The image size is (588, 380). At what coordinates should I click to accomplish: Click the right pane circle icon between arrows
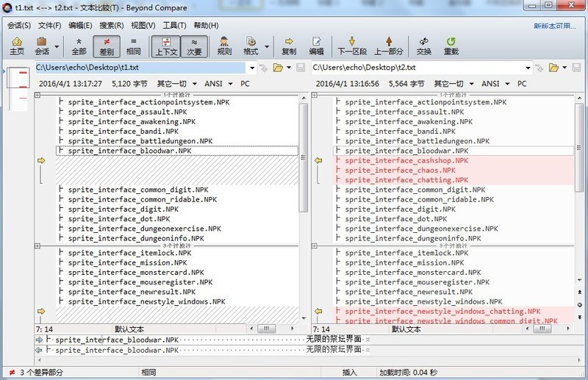pos(580,304)
